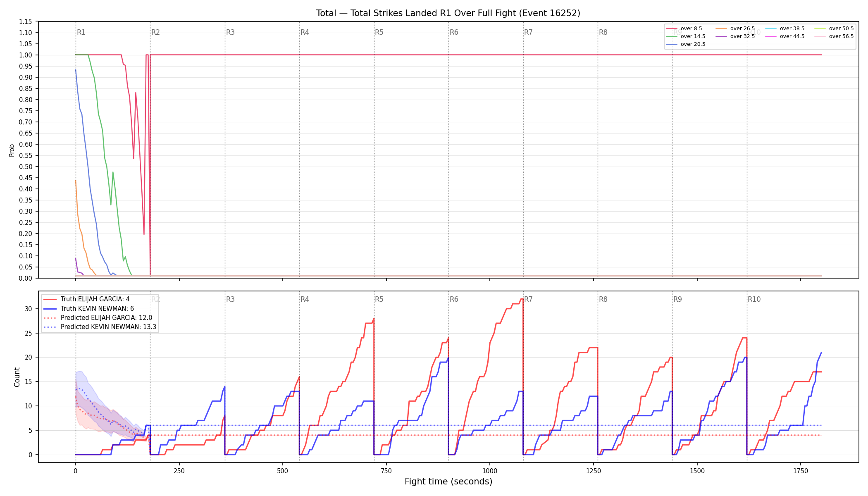Click the 'Truth KEVIN NEWMAN: 6' legend entry
This screenshot has height=496, width=868.
click(88, 308)
